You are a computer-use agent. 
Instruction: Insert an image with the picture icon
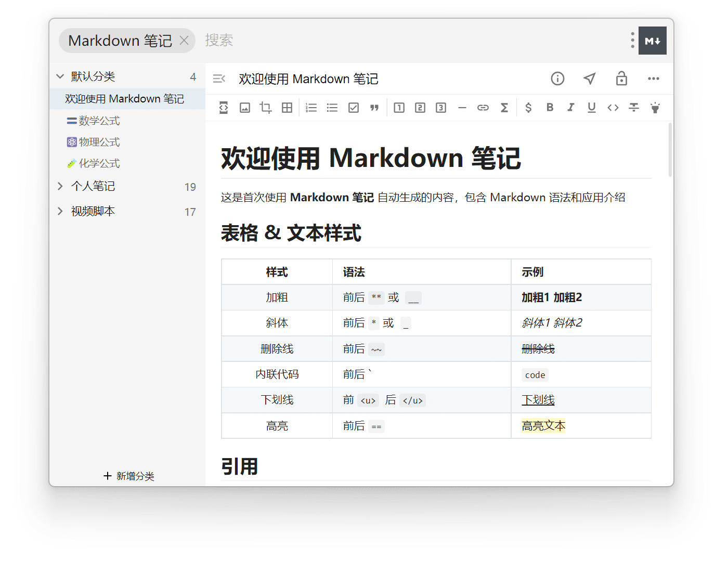(245, 108)
